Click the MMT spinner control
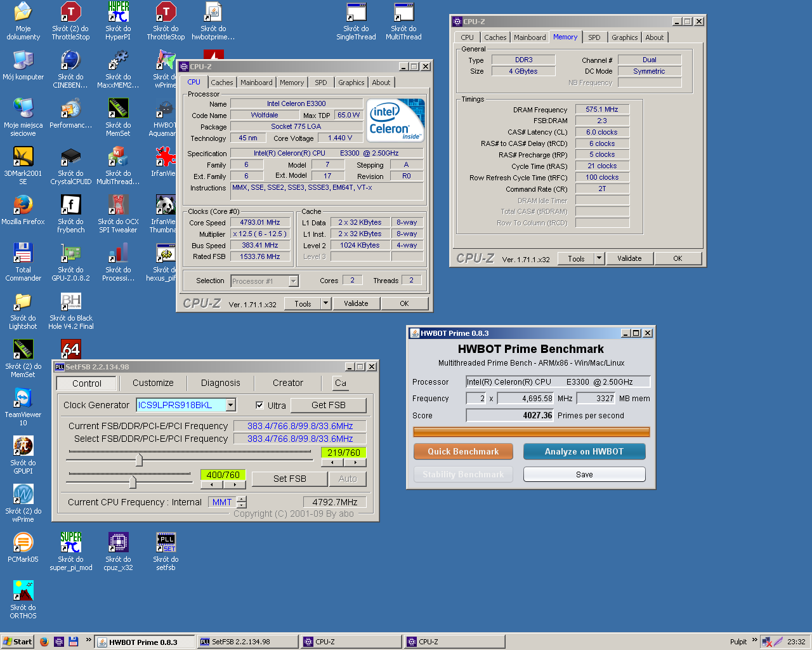 click(242, 502)
